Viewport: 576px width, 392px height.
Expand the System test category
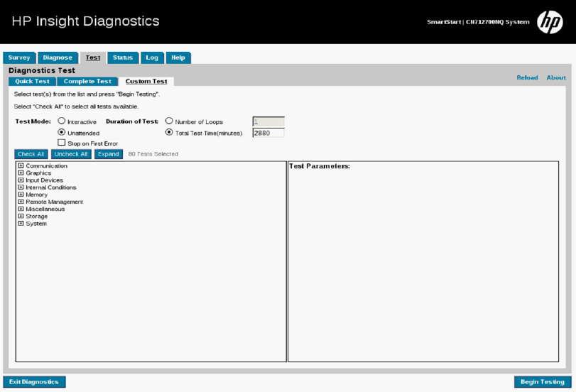pyautogui.click(x=21, y=224)
